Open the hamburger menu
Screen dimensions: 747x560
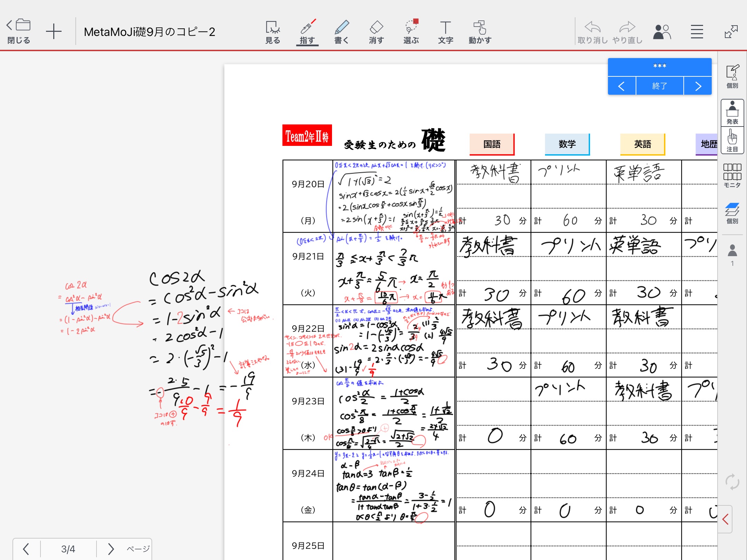pos(697,32)
